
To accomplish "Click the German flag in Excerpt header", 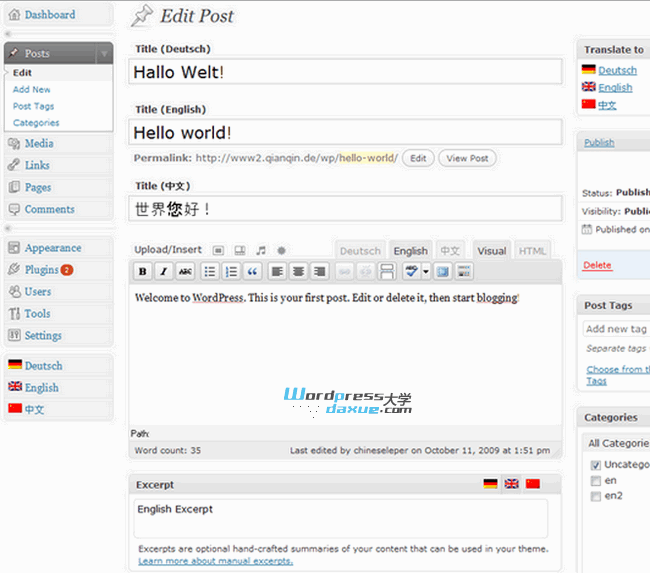I will tap(490, 484).
